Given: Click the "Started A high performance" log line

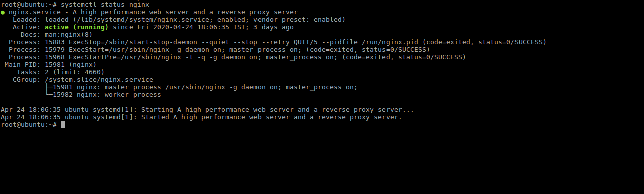Looking at the screenshot, I should [x=201, y=117].
